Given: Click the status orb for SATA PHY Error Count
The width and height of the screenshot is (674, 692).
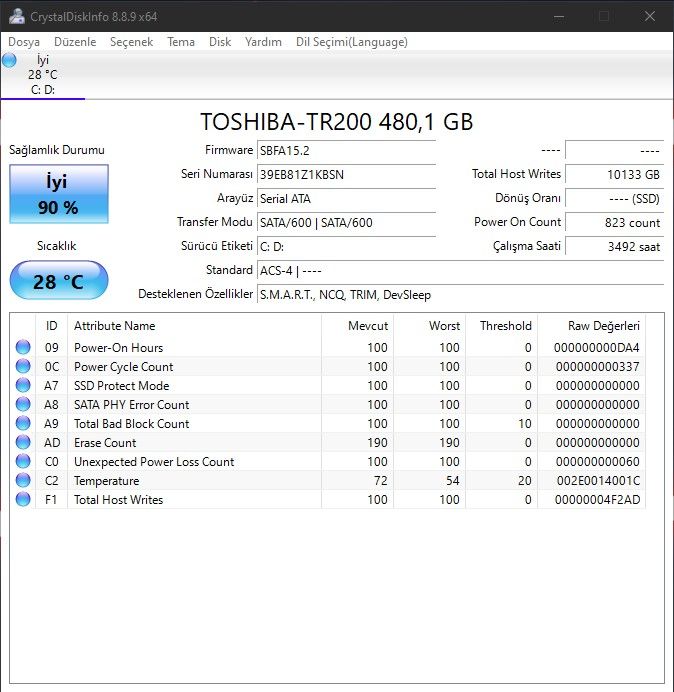Looking at the screenshot, I should 23,404.
